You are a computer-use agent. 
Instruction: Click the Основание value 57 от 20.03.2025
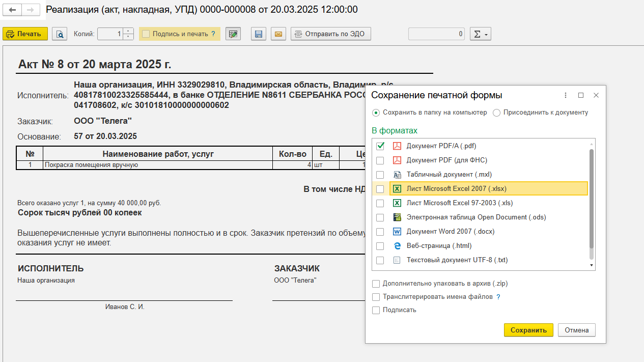(x=105, y=136)
